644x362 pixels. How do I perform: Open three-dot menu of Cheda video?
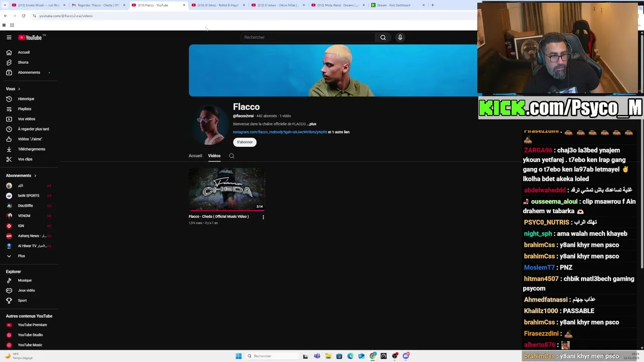click(x=263, y=217)
